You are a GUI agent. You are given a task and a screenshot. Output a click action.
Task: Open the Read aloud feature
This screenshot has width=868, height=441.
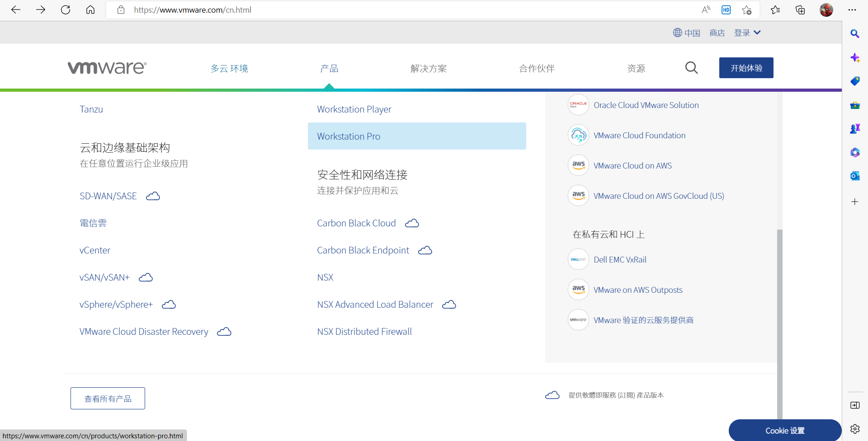pyautogui.click(x=706, y=10)
